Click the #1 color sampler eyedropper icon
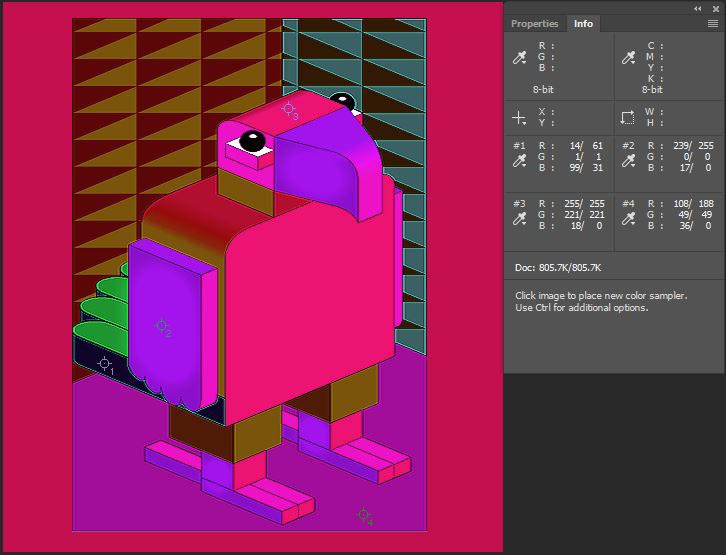726x555 pixels. coord(519,160)
